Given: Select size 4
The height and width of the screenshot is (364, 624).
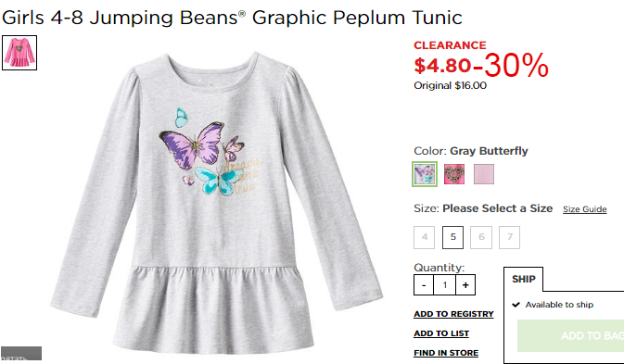Looking at the screenshot, I should click(425, 237).
